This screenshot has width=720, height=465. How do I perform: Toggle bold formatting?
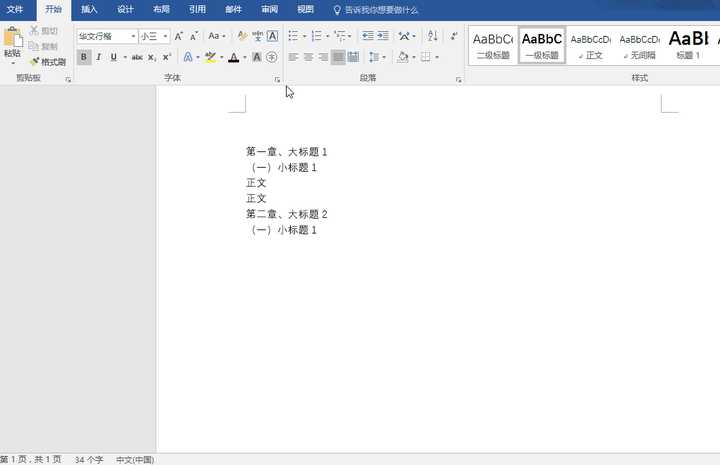click(84, 57)
